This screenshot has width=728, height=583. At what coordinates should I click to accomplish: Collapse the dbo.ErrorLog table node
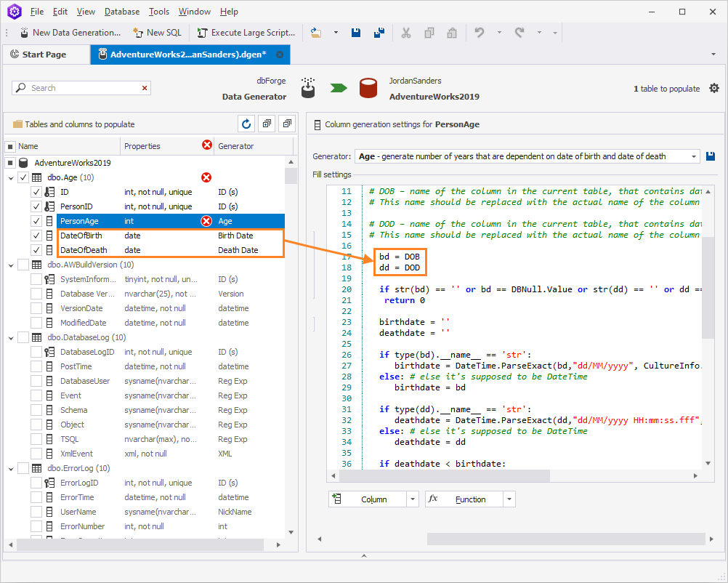[x=11, y=469]
